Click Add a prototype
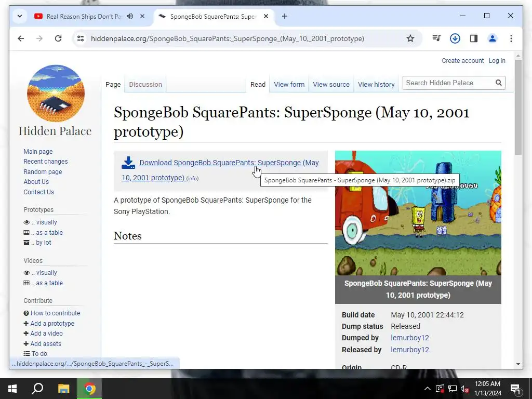The width and height of the screenshot is (532, 399). 52,324
